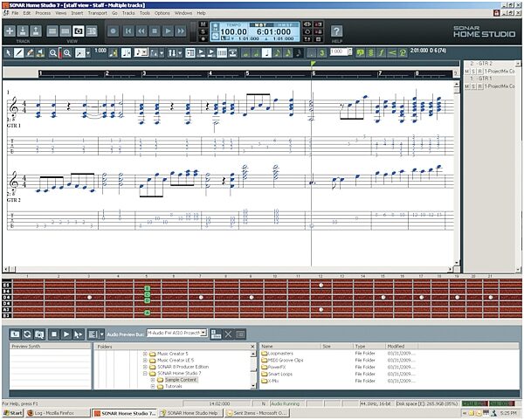Mute the GTR 2 track in track list
The height and width of the screenshot is (420, 524).
coord(467,72)
